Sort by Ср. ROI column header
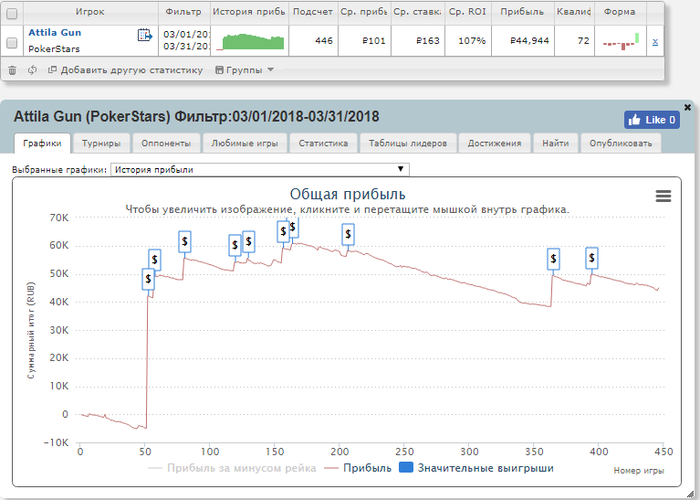 [468, 12]
